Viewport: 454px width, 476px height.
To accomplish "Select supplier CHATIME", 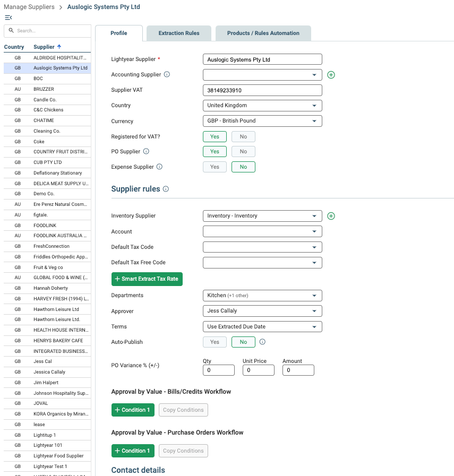I will point(47,120).
